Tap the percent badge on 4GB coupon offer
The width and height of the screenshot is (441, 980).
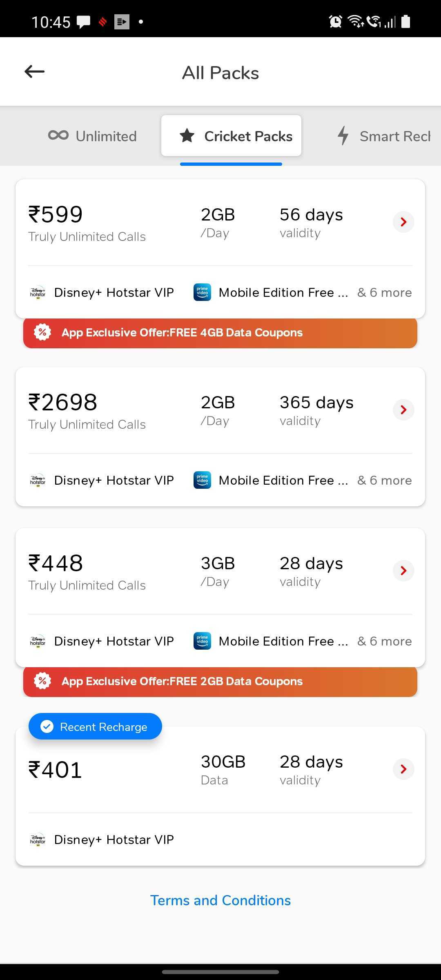point(42,332)
